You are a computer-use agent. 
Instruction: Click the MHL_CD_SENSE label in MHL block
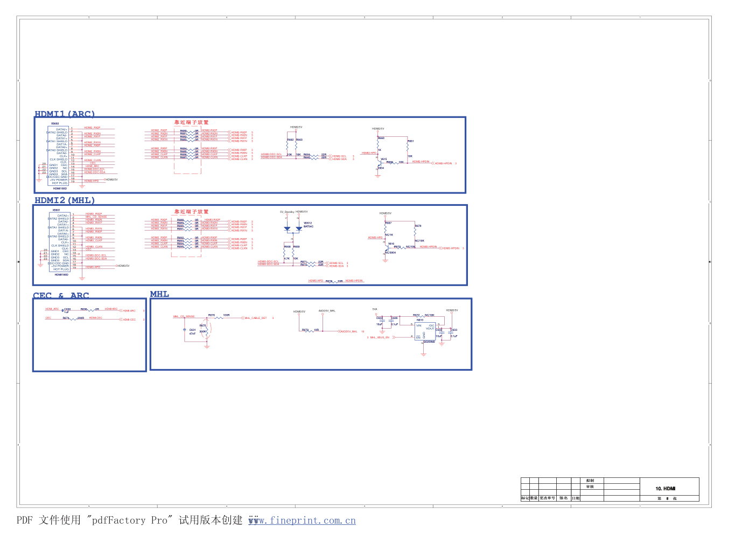[184, 317]
